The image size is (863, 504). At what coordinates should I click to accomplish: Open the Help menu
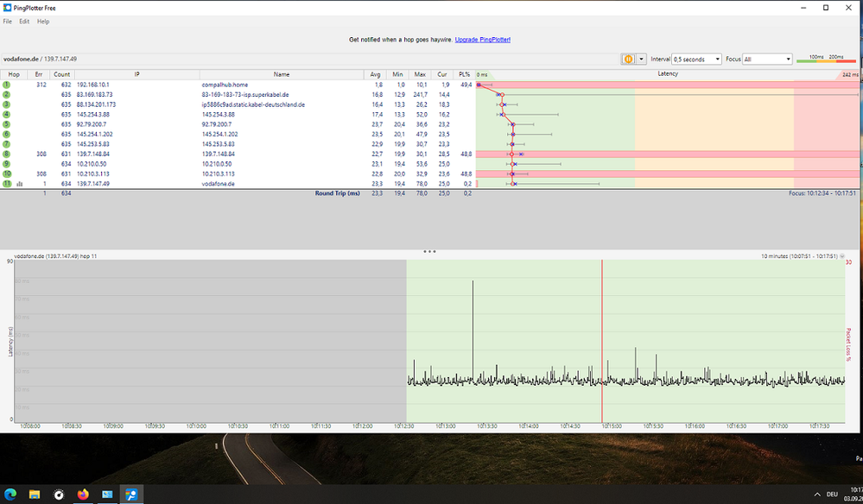coord(43,21)
